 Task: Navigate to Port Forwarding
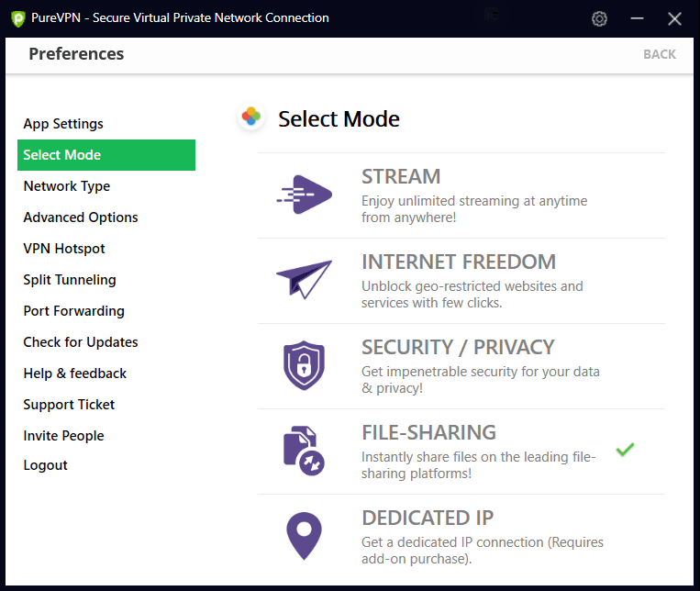[73, 311]
